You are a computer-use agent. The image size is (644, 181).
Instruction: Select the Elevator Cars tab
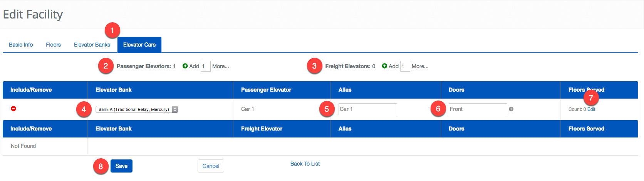(x=139, y=45)
